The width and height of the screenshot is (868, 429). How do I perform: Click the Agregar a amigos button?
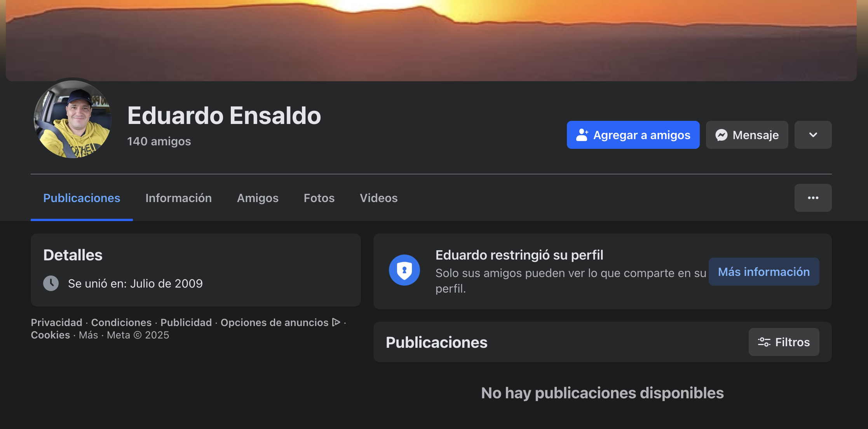(633, 135)
